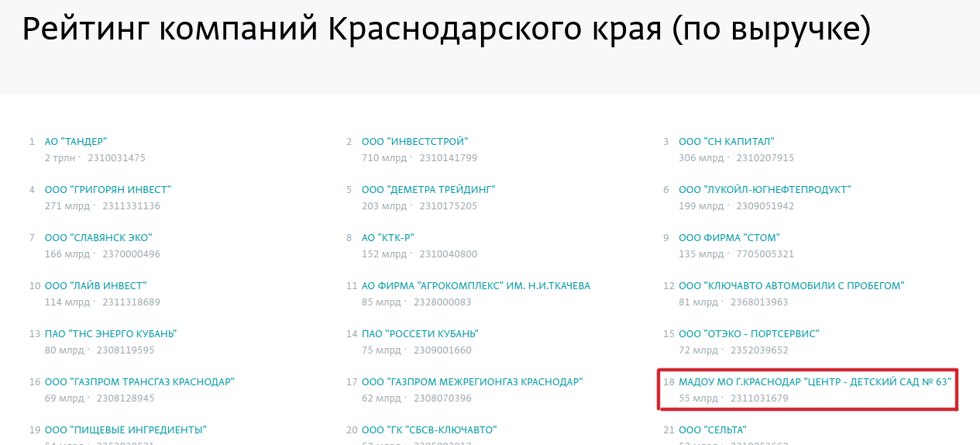Screen dimensions: 980x445
Task: Select the ООО "СЕЛЬТА" link
Action: tap(712, 430)
